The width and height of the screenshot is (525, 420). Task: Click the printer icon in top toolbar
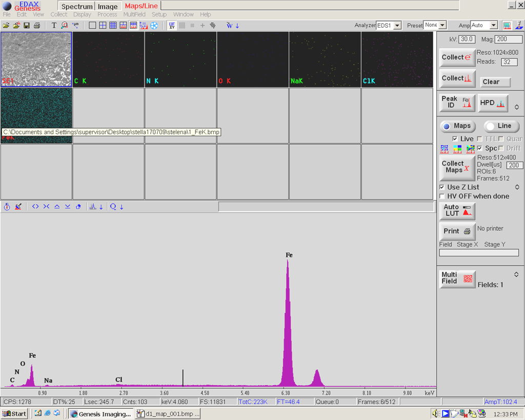tap(37, 26)
